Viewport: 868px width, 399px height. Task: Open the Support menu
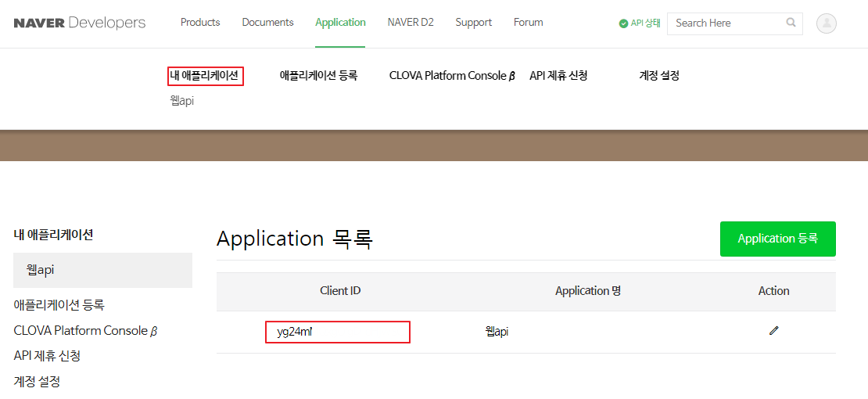[473, 23]
